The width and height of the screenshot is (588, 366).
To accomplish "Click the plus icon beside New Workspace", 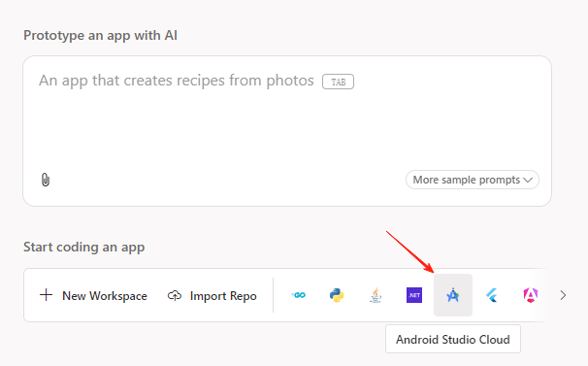I will pos(47,295).
